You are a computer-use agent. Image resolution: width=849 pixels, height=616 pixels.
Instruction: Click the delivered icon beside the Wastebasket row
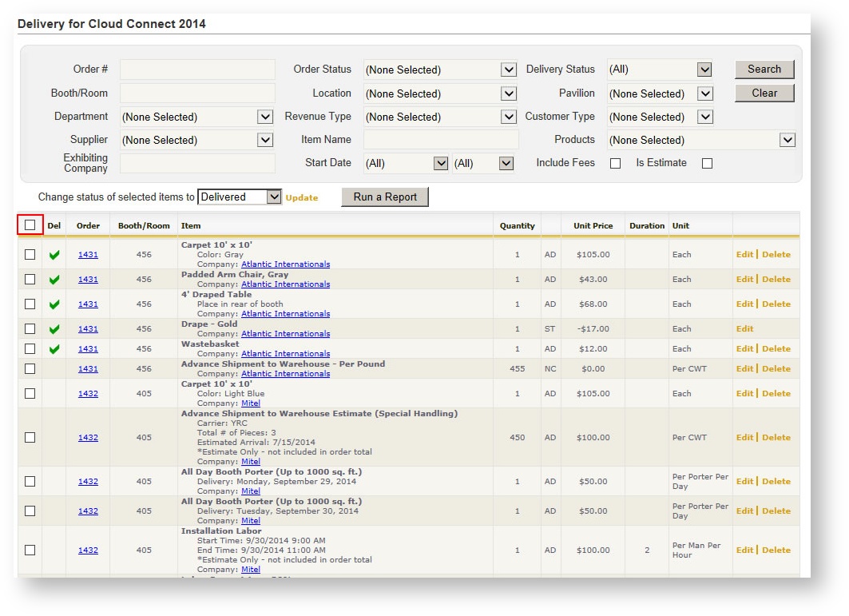coord(54,348)
